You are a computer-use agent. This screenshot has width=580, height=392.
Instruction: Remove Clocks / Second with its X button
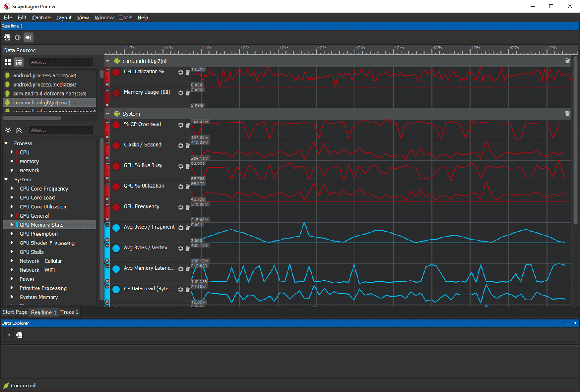tap(107, 157)
